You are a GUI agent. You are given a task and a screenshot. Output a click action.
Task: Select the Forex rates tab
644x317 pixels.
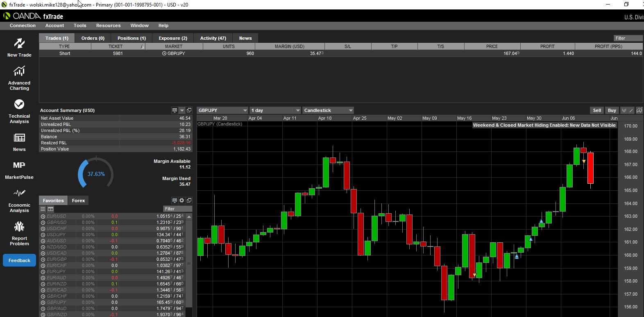click(78, 201)
